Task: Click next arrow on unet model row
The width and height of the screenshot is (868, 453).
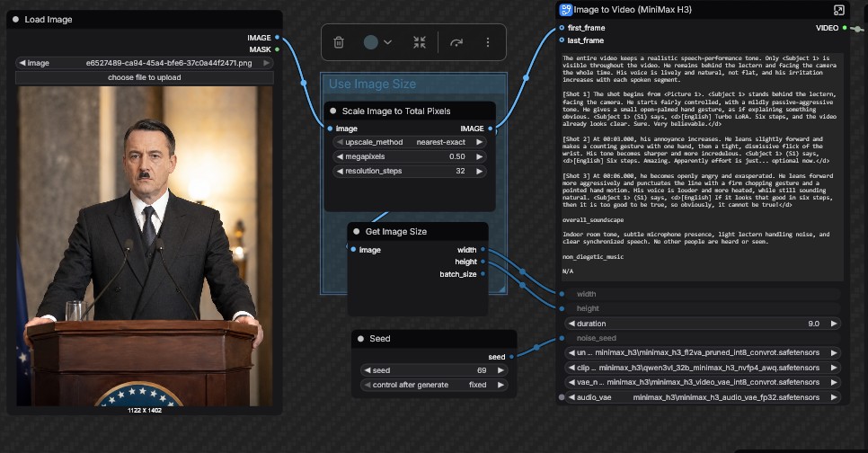Action: click(834, 352)
